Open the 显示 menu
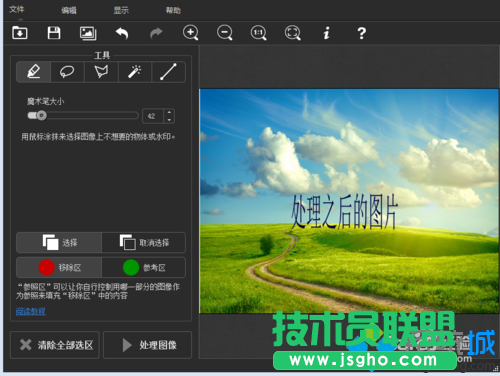This screenshot has width=500, height=376. click(121, 10)
